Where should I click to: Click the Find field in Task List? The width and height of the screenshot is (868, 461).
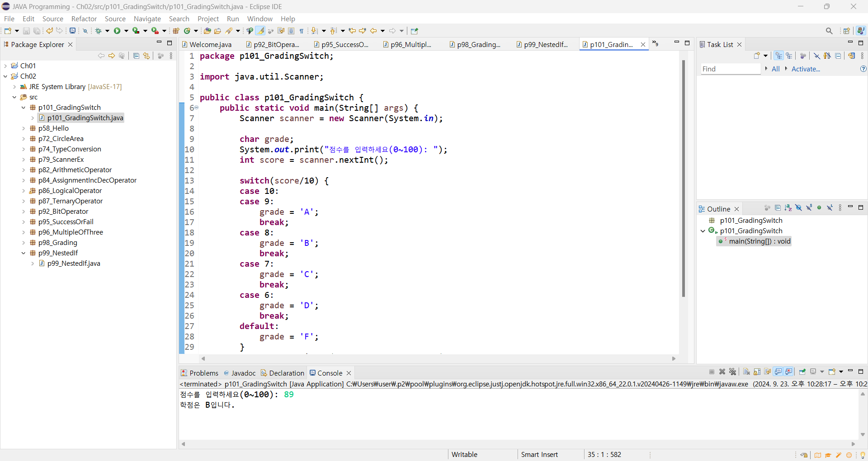pyautogui.click(x=731, y=69)
